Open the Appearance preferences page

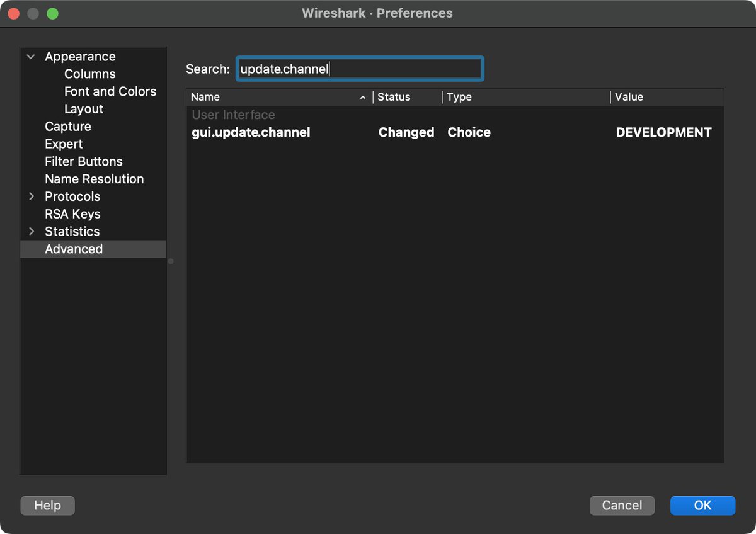(80, 57)
